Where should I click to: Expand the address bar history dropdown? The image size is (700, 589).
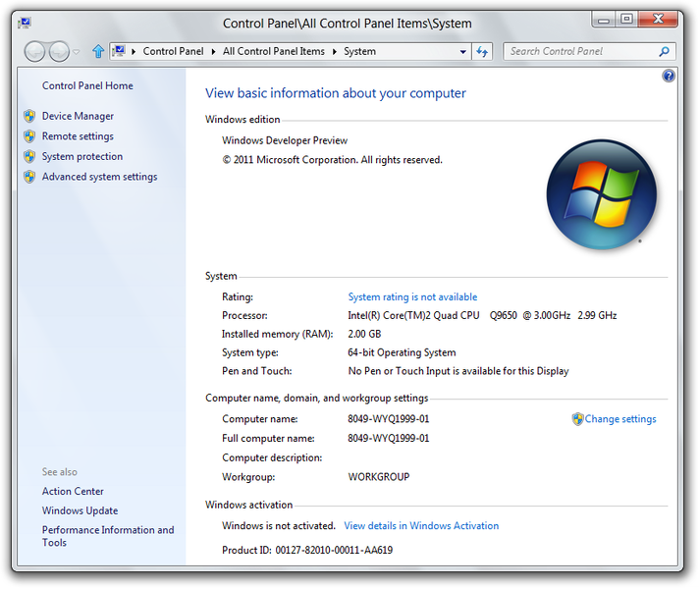tap(462, 52)
